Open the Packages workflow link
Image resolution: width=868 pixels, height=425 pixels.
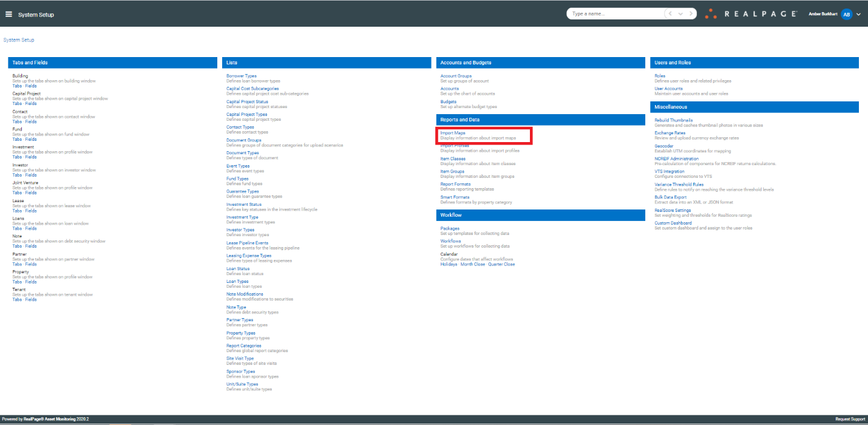pos(450,229)
